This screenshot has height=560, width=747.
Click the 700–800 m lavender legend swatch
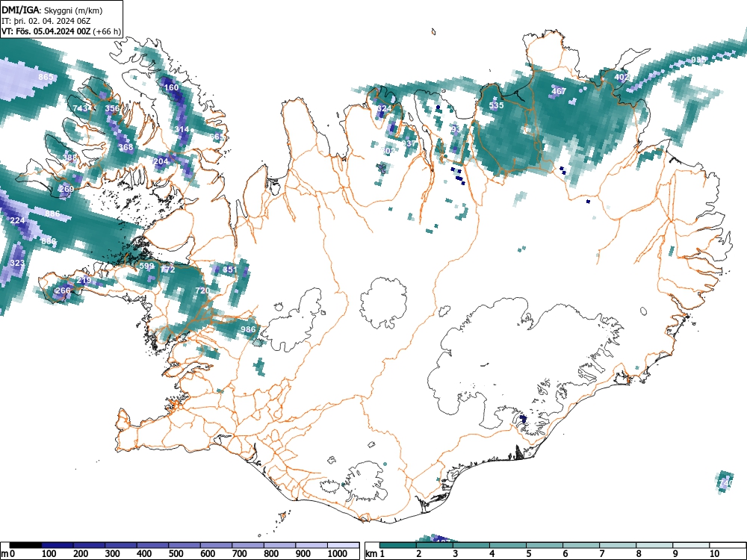point(248,545)
